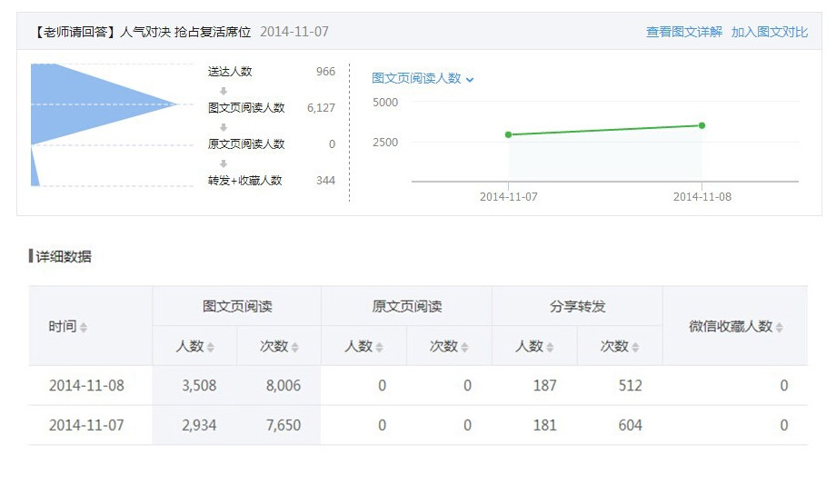Click share times cell 512
The height and width of the screenshot is (504, 836).
coord(631,385)
